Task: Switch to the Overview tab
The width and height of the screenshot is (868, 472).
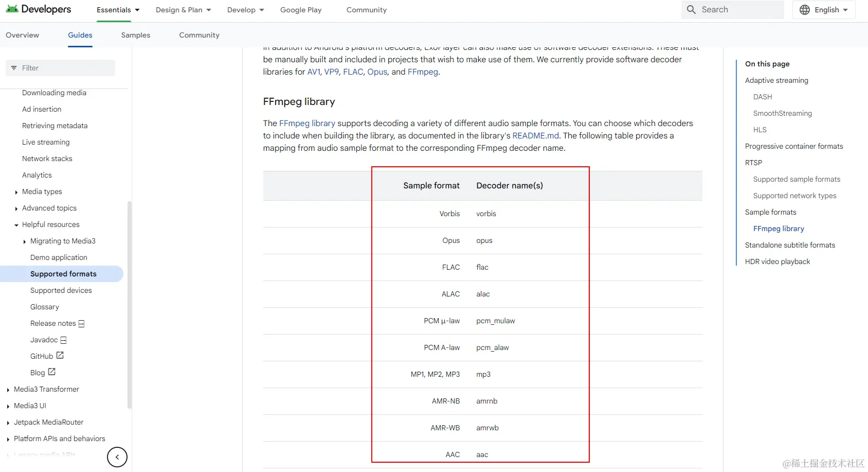Action: click(x=23, y=35)
